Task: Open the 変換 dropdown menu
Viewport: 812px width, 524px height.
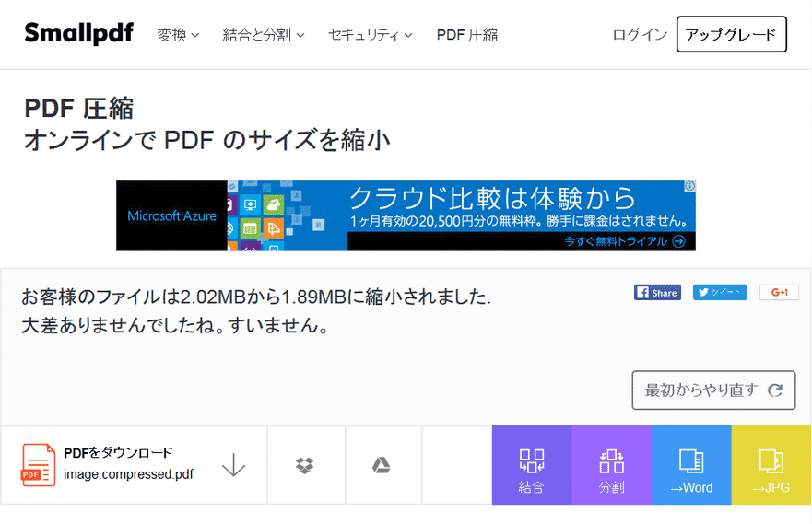Action: 178,35
